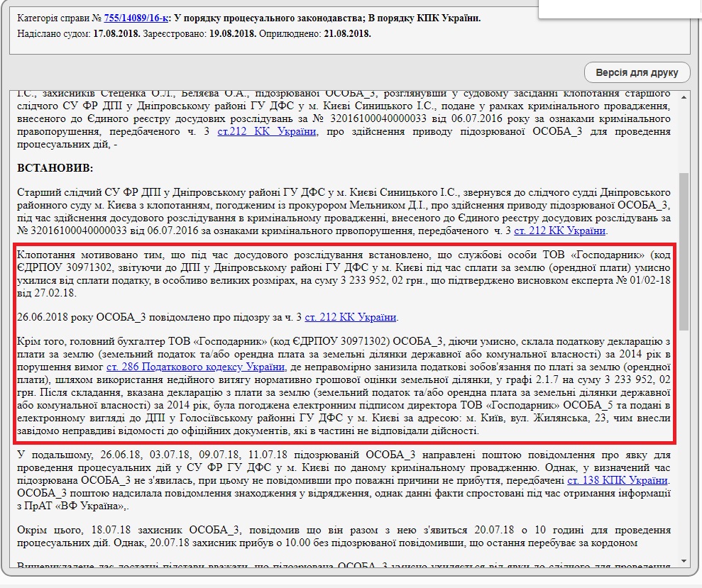Click paragraph starting 'Крім того, головний бухгалтер'
Viewport: 702px width, 588px height.
pos(344,386)
